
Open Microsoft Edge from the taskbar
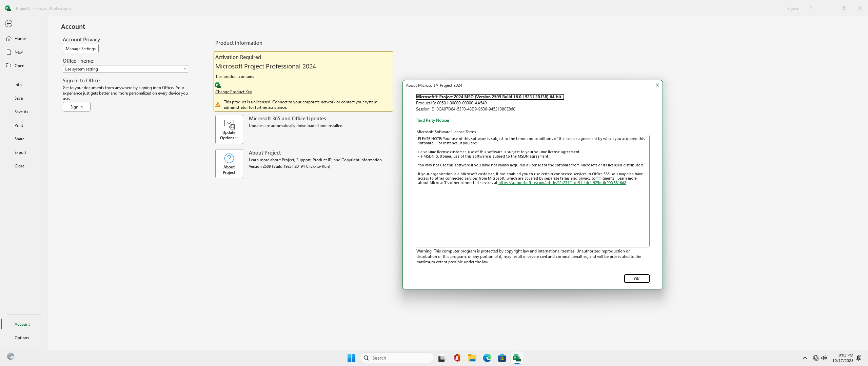[x=487, y=358]
